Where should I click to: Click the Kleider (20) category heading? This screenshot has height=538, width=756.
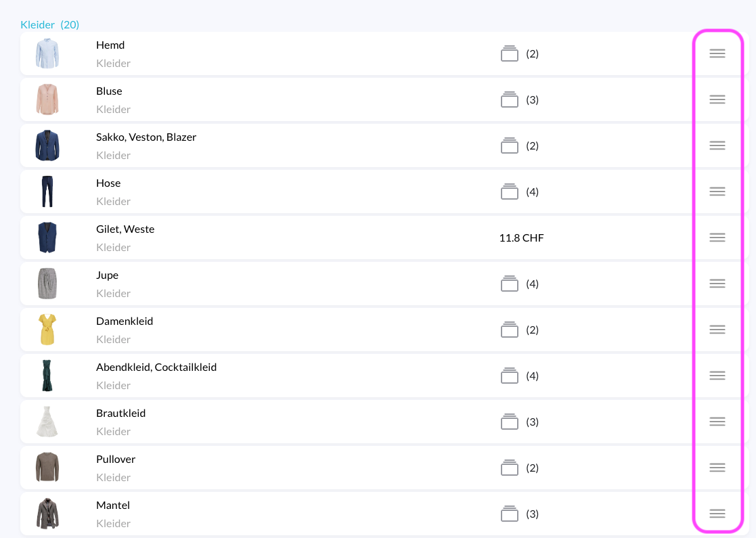49,24
